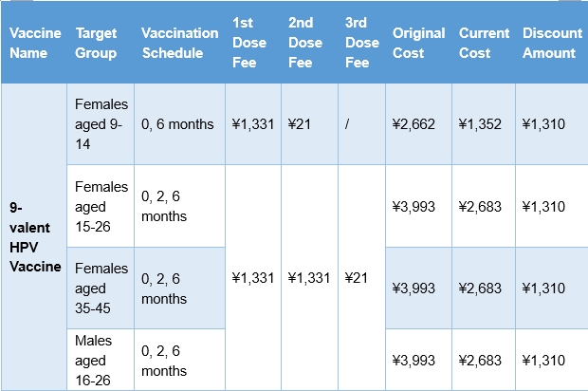Click the Original Cost column header
This screenshot has height=391, width=588.
[x=418, y=43]
